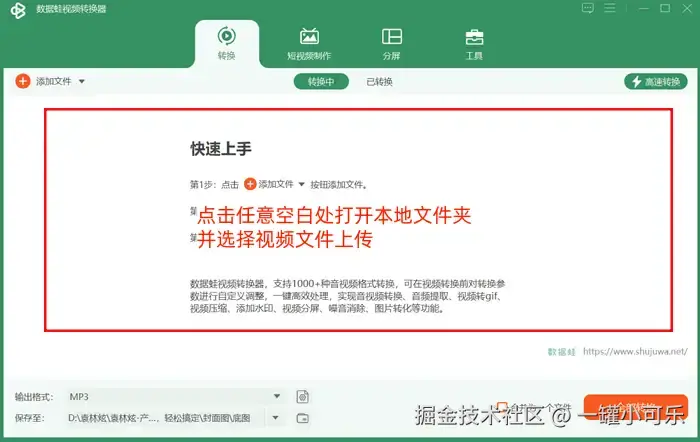Maximize the converter window

665,8
